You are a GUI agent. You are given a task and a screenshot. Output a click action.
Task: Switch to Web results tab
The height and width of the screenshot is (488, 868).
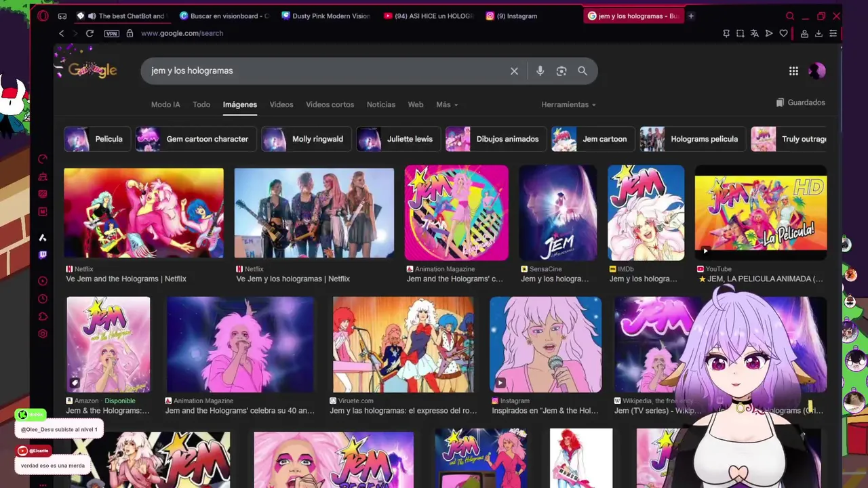point(416,104)
